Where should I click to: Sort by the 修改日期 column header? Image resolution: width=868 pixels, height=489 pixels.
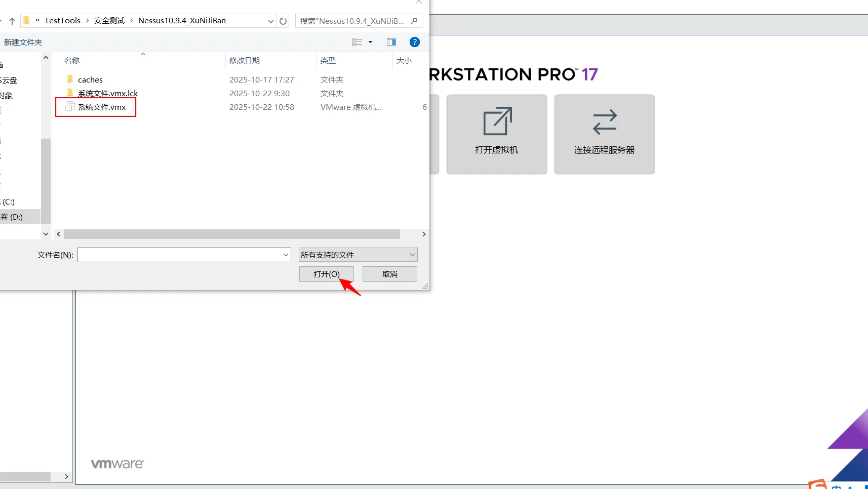coord(245,61)
